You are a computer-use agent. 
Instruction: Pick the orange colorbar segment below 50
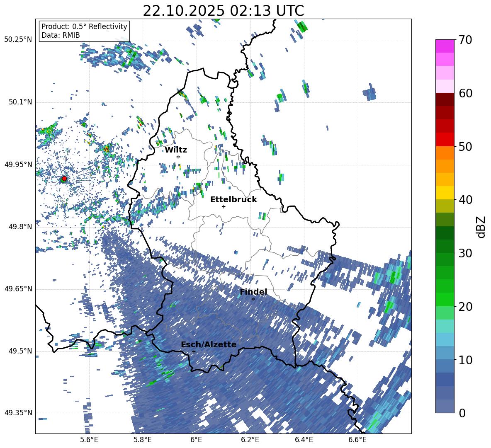[445, 153]
